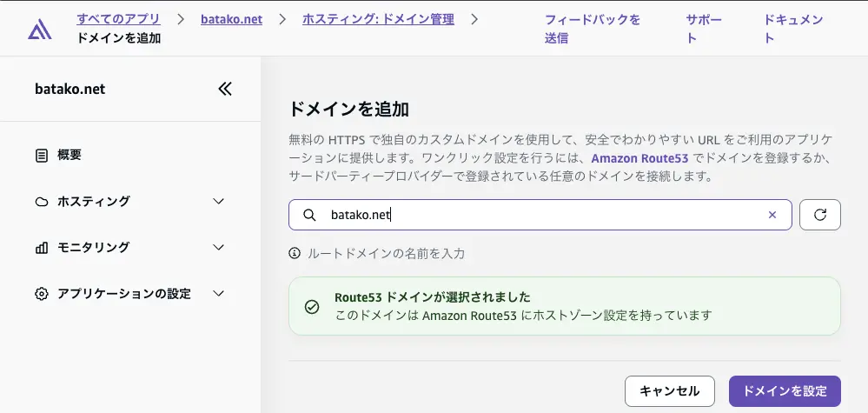Go to すべてのアプリ breadcrumb

click(x=118, y=19)
